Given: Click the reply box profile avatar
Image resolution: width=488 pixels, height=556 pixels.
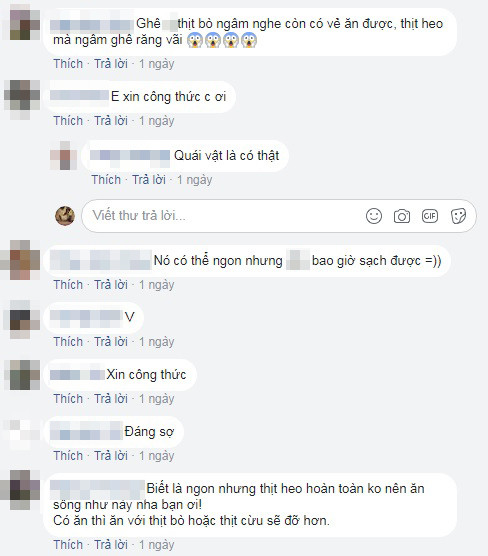Looking at the screenshot, I should (65, 216).
